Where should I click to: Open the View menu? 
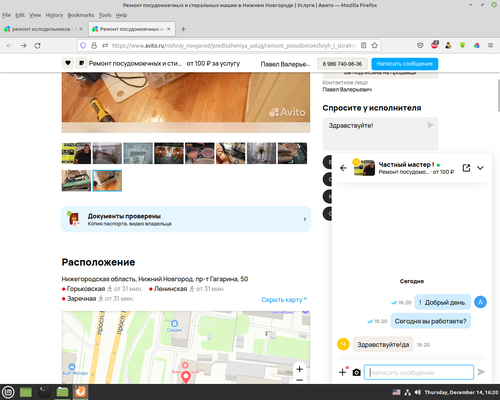(x=35, y=15)
